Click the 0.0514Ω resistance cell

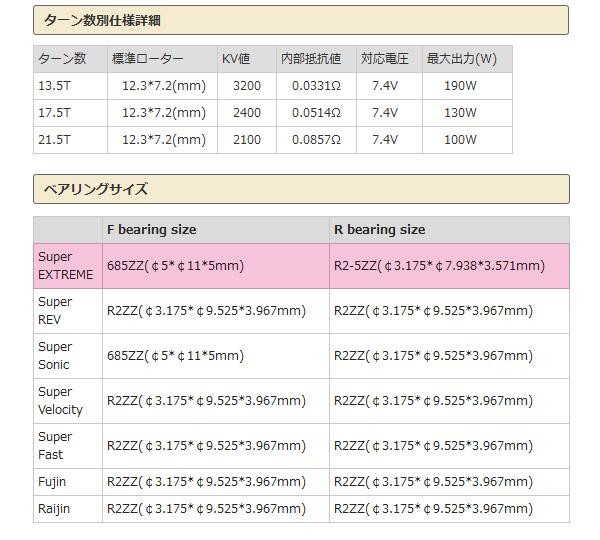315,113
